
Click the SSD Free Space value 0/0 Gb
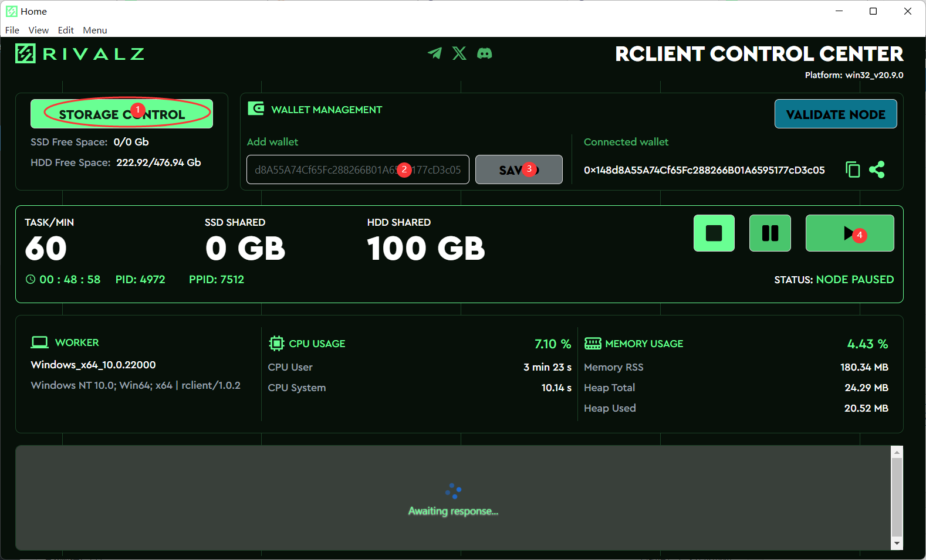click(x=131, y=142)
